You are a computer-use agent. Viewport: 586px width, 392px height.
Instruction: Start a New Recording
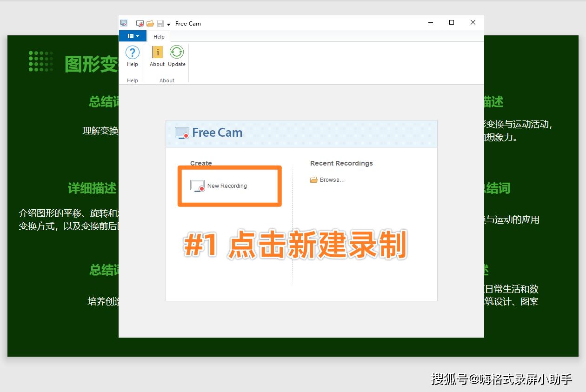(x=219, y=186)
